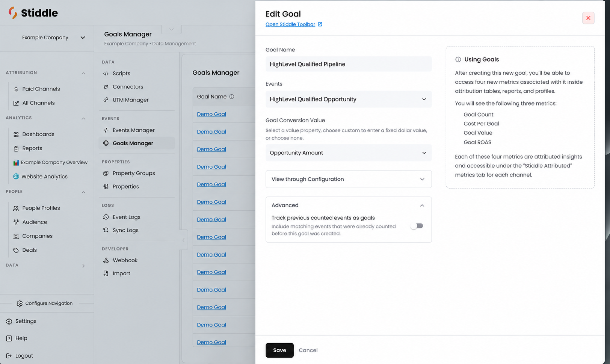The image size is (610, 364).
Task: Click the Deals tag icon
Action: (x=16, y=250)
